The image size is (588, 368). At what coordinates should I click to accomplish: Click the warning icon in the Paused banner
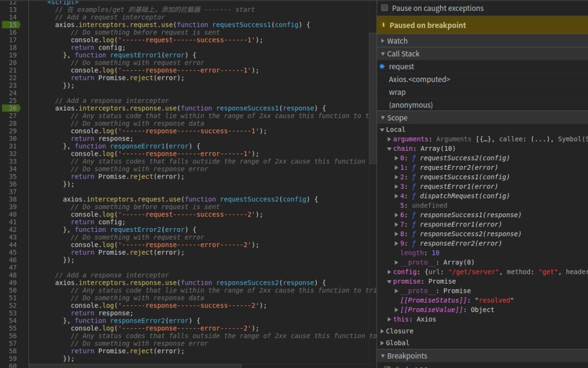tap(383, 25)
